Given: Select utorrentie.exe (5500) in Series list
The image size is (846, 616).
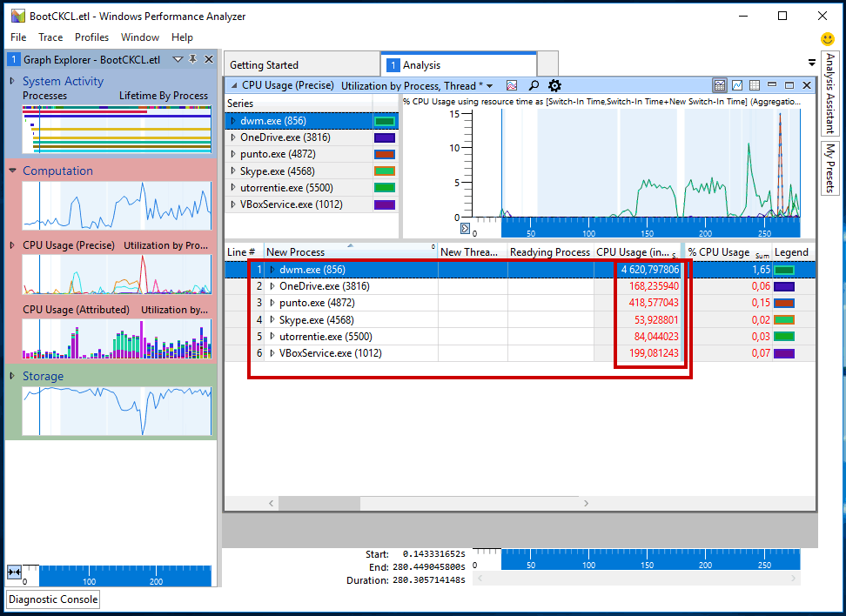Looking at the screenshot, I should coord(312,188).
